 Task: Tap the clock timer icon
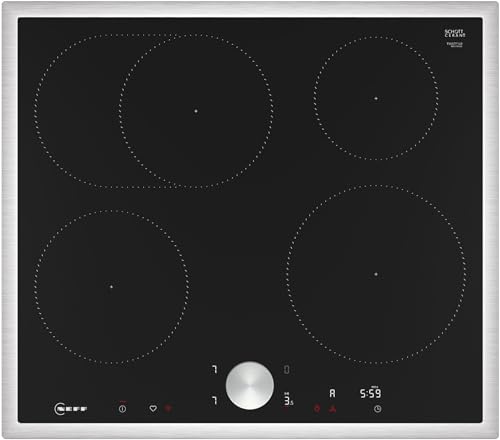pos(377,409)
